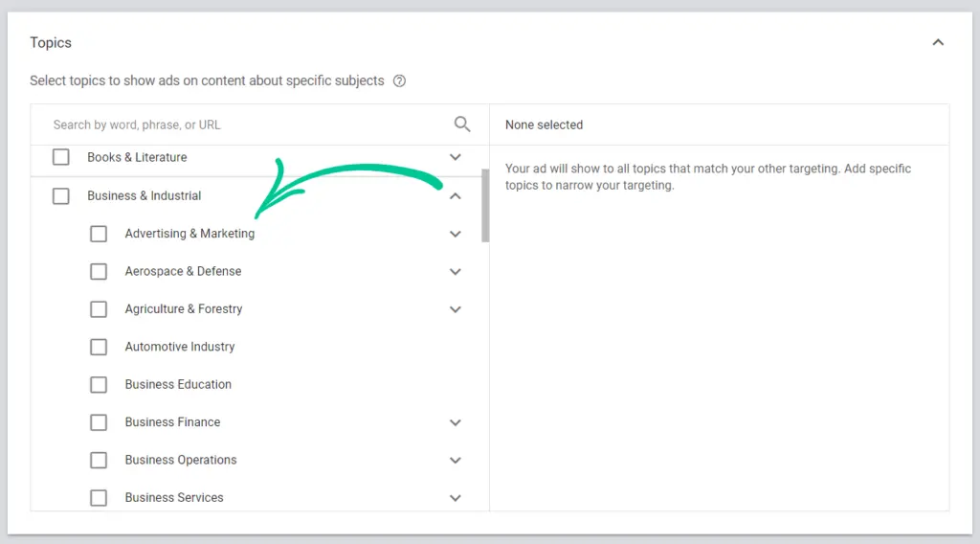Click the Business Services label

(174, 498)
